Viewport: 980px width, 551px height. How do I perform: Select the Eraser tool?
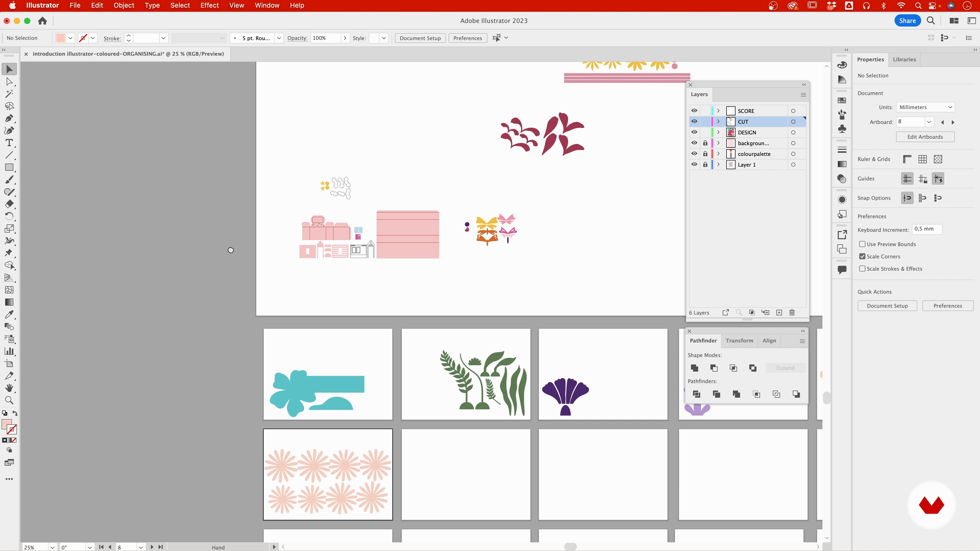click(9, 204)
